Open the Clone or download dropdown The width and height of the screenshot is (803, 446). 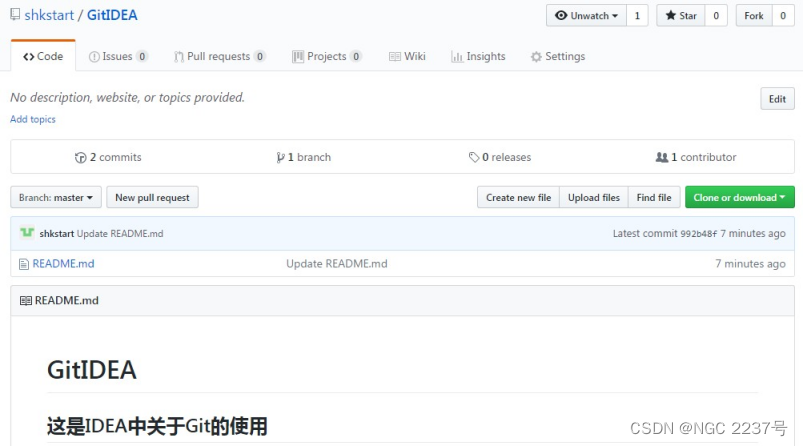739,197
